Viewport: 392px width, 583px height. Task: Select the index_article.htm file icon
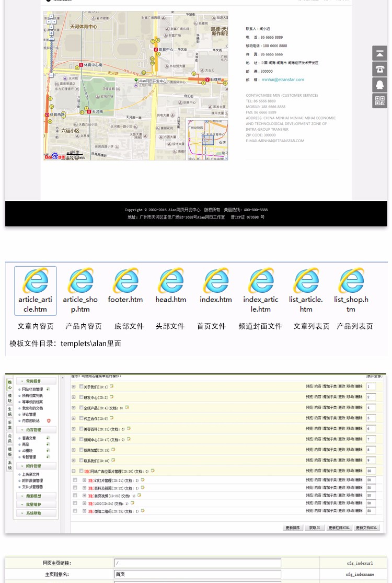point(261,280)
